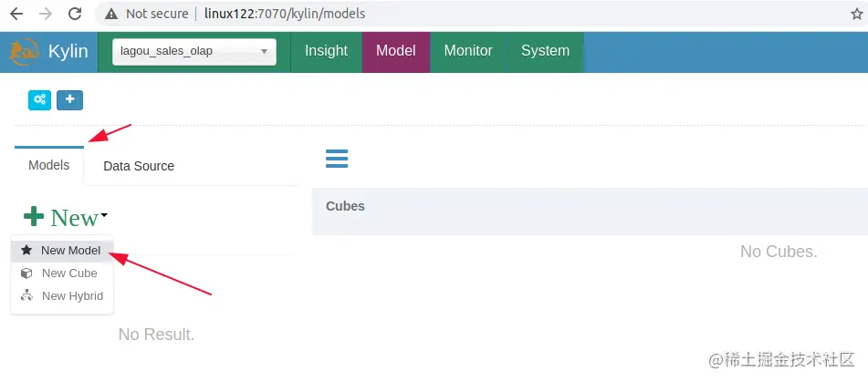Click the browser forward arrow

click(x=46, y=14)
